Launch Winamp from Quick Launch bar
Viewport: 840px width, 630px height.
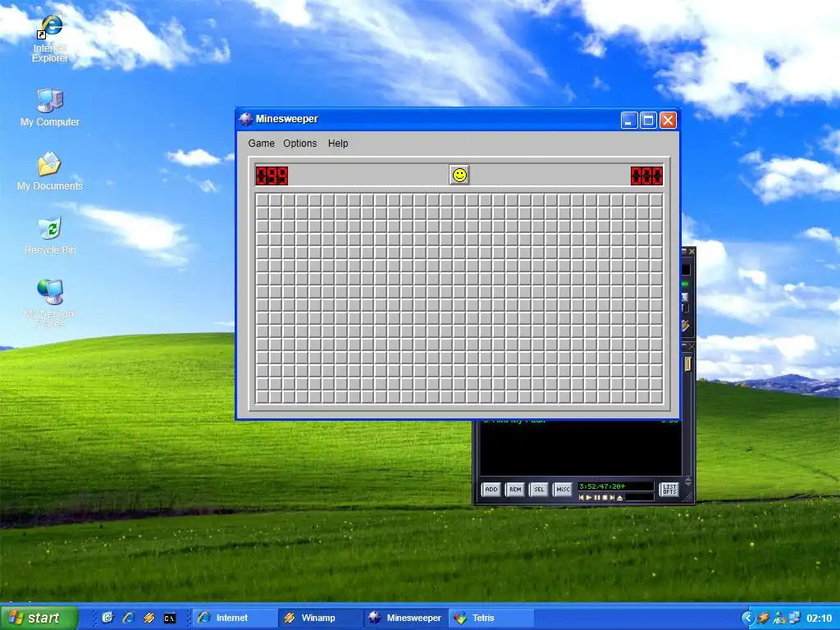tap(149, 618)
